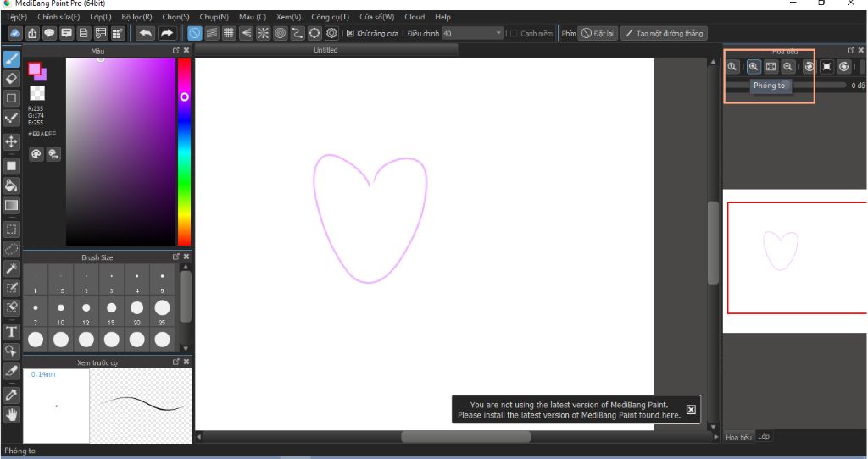
Task: Activate the Text tool
Action: coord(12,331)
